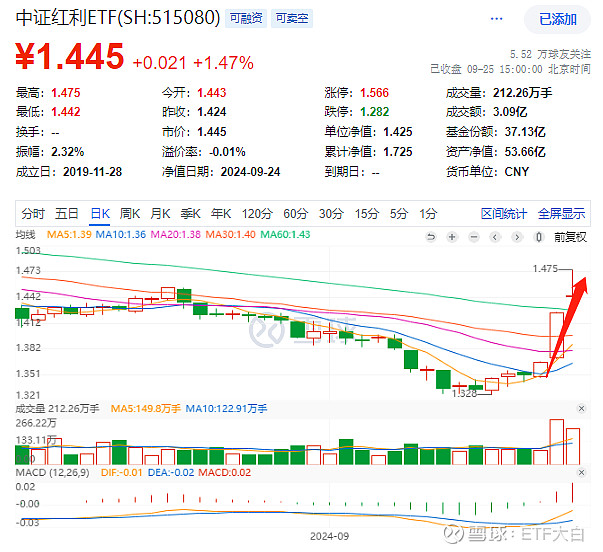
Task: Toggle the candlestick style icon
Action: [x=539, y=237]
